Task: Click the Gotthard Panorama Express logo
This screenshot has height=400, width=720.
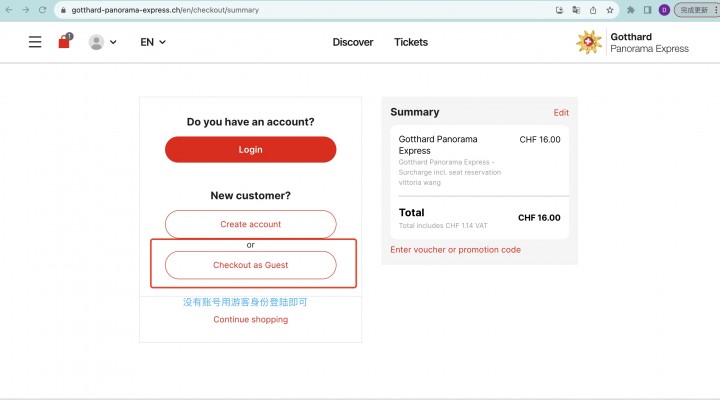Action: tap(633, 42)
